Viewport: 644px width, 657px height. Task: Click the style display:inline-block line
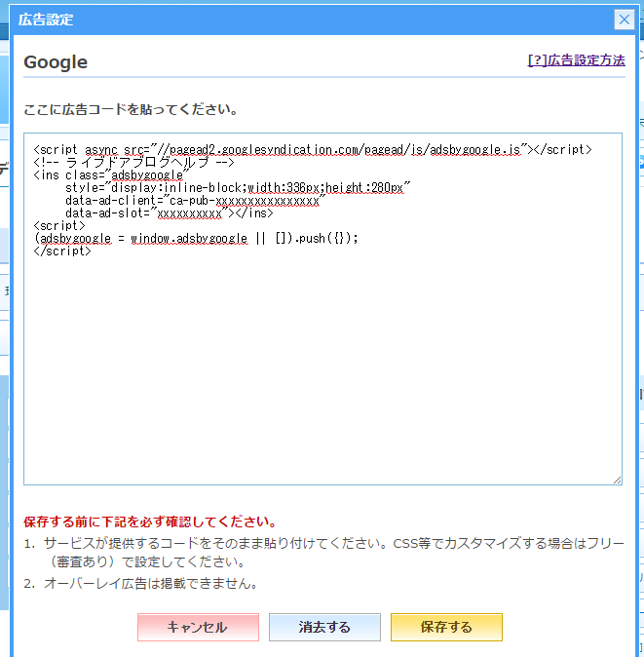pos(238,188)
